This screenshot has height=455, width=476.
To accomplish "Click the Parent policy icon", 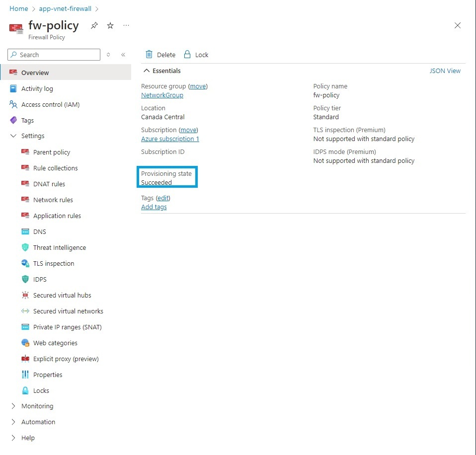I will coord(25,152).
